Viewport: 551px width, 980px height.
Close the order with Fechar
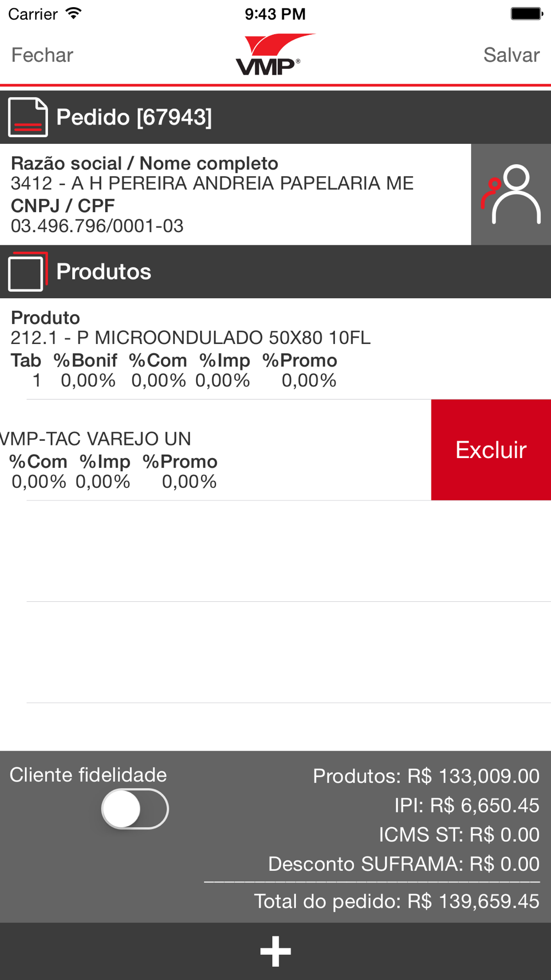point(42,55)
